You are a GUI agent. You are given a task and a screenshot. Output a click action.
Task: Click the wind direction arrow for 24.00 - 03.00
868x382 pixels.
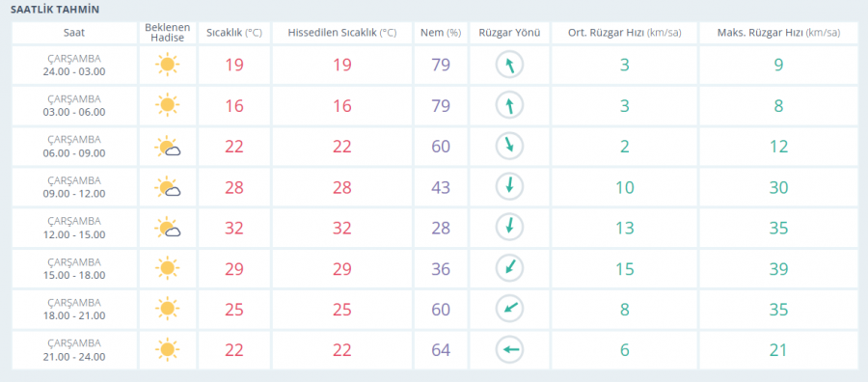pyautogui.click(x=509, y=66)
